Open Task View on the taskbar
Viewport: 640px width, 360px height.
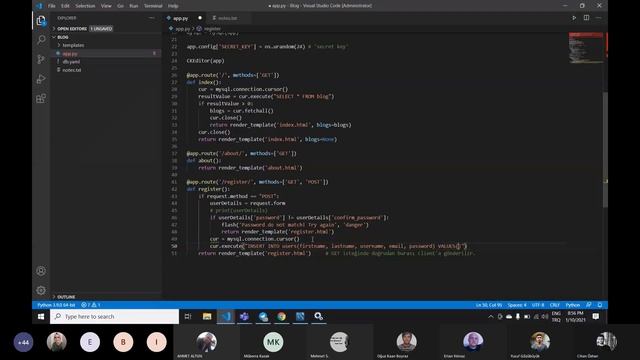(x=188, y=316)
